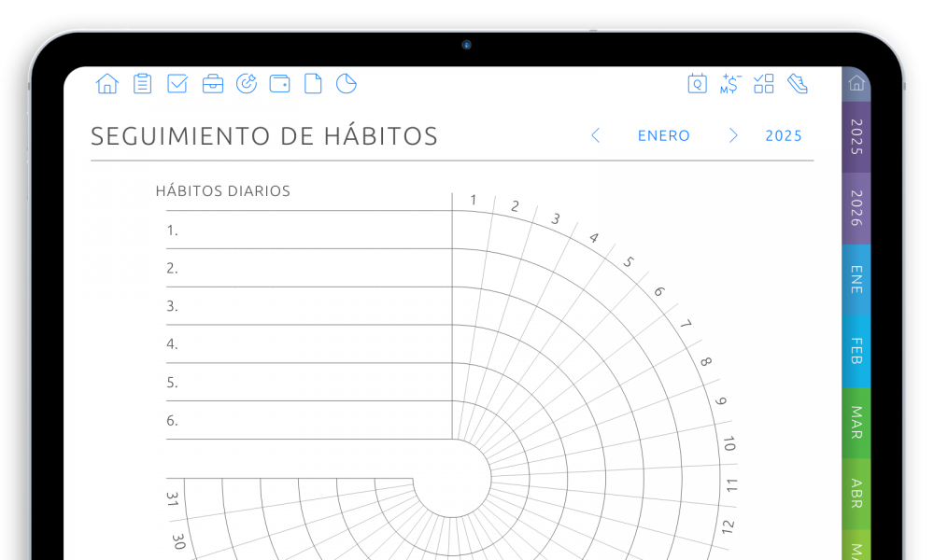Image resolution: width=934 pixels, height=560 pixels.
Task: Open the sneaker fitness icon
Action: click(x=798, y=84)
